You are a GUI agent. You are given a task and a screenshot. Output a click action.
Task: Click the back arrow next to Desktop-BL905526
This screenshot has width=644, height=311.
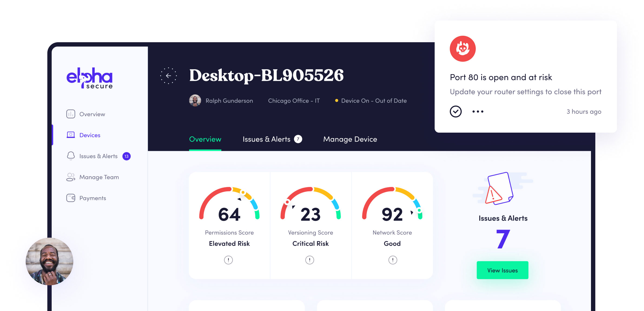tap(169, 76)
